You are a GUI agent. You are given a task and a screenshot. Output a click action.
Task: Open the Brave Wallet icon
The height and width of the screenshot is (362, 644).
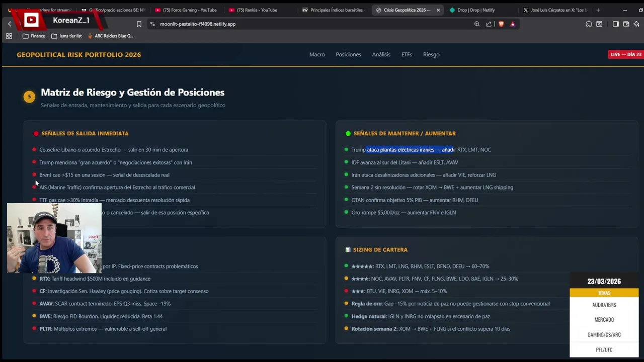tap(626, 24)
